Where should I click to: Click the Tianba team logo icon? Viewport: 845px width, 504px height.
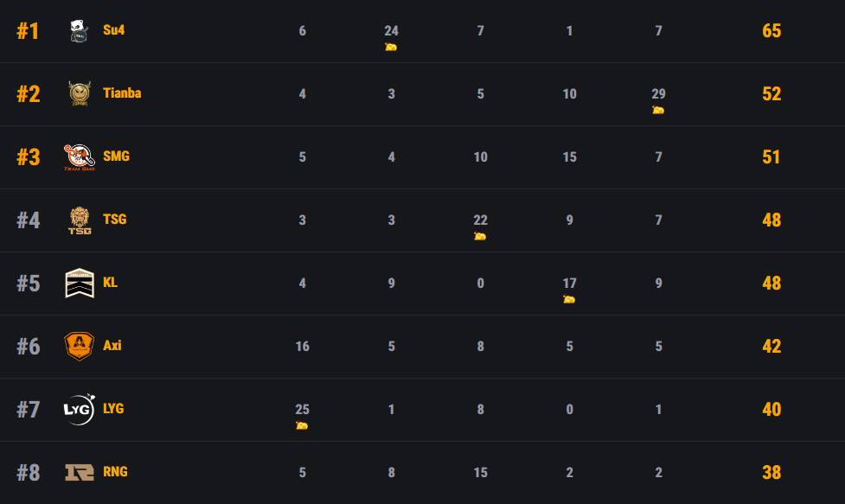[x=80, y=93]
